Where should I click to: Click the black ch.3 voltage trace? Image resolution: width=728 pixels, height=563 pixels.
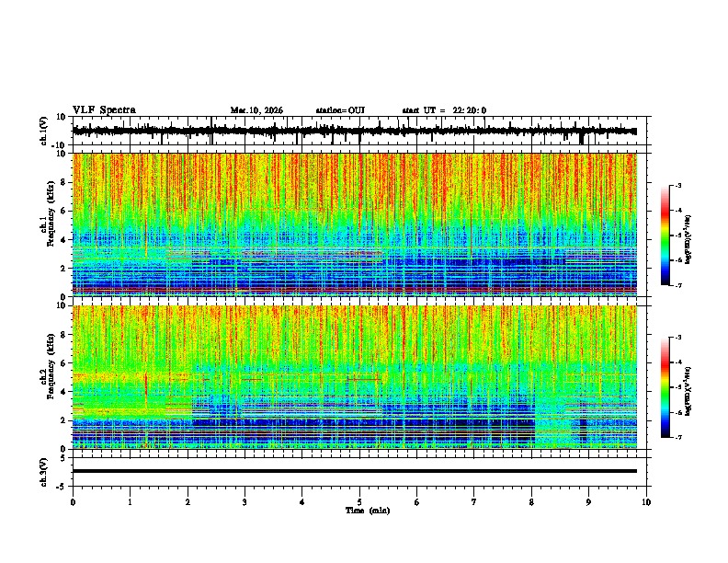pos(355,471)
